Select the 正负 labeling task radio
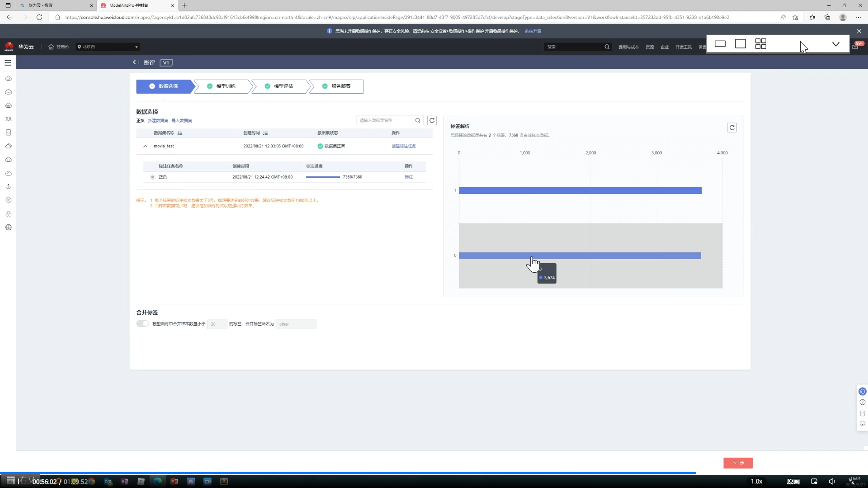This screenshot has height=488, width=868. coord(152,177)
